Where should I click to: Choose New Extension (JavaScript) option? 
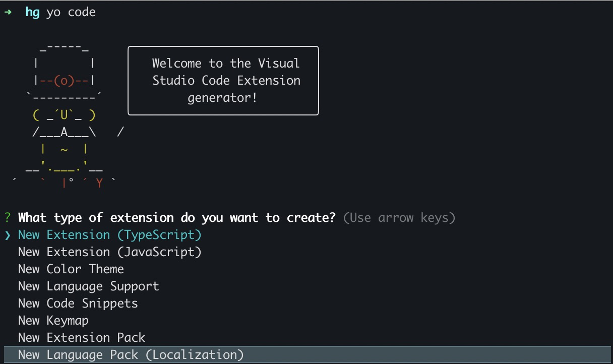tap(110, 252)
